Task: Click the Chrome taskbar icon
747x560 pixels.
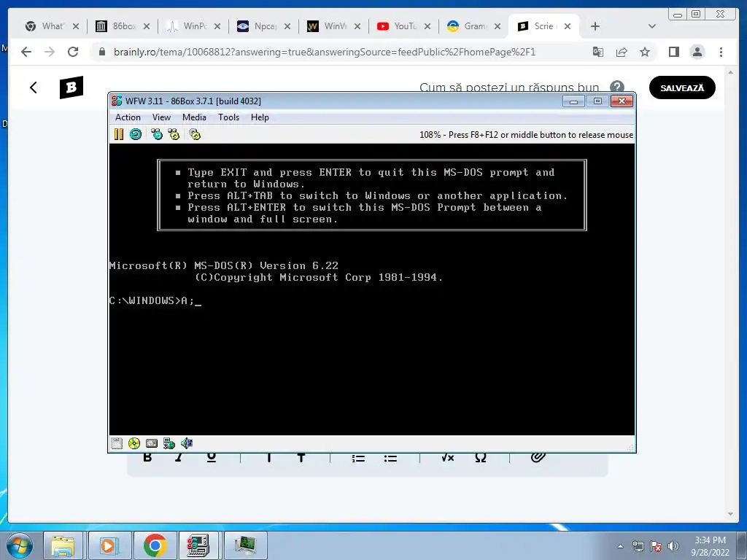Action: click(155, 545)
